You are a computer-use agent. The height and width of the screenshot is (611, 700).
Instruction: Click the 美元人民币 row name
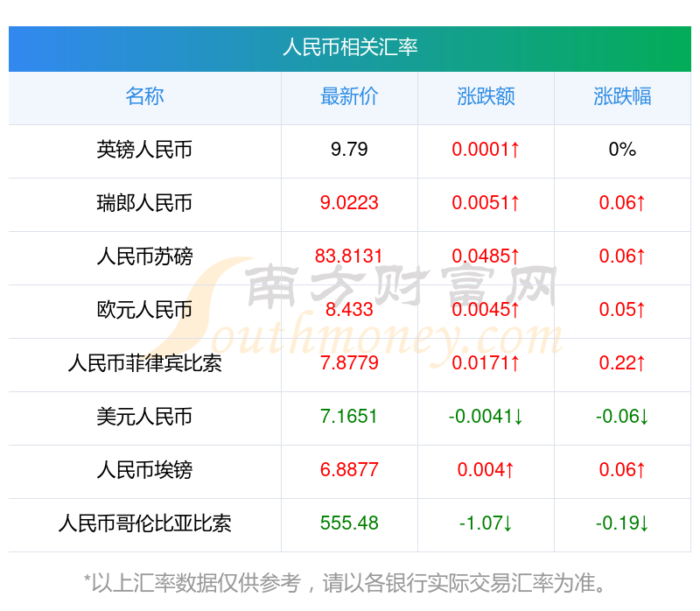pos(144,417)
